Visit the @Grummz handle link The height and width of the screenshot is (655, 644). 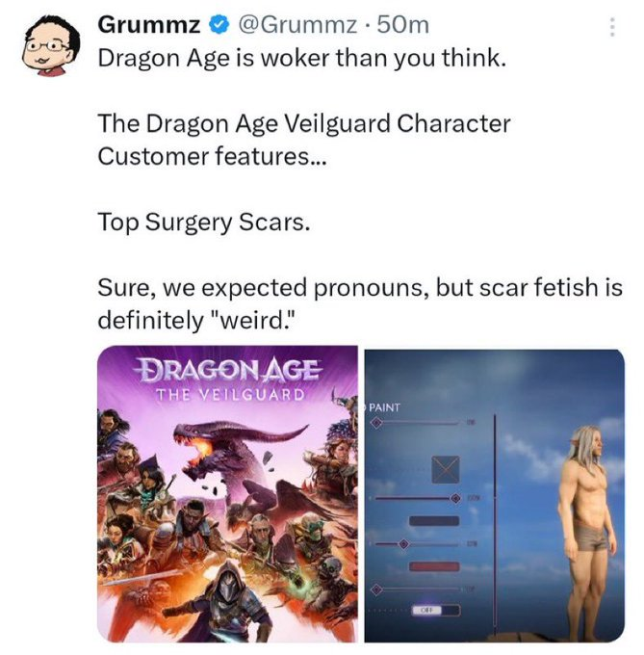point(297,25)
